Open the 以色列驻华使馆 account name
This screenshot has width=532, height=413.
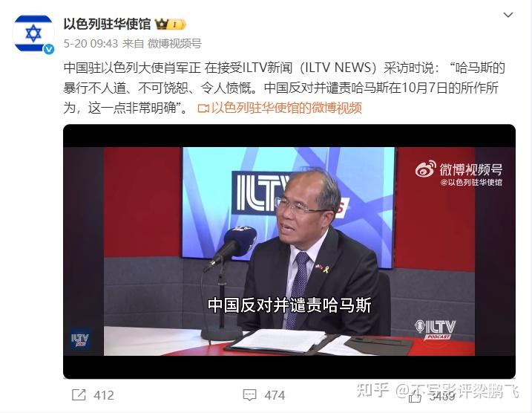(107, 24)
